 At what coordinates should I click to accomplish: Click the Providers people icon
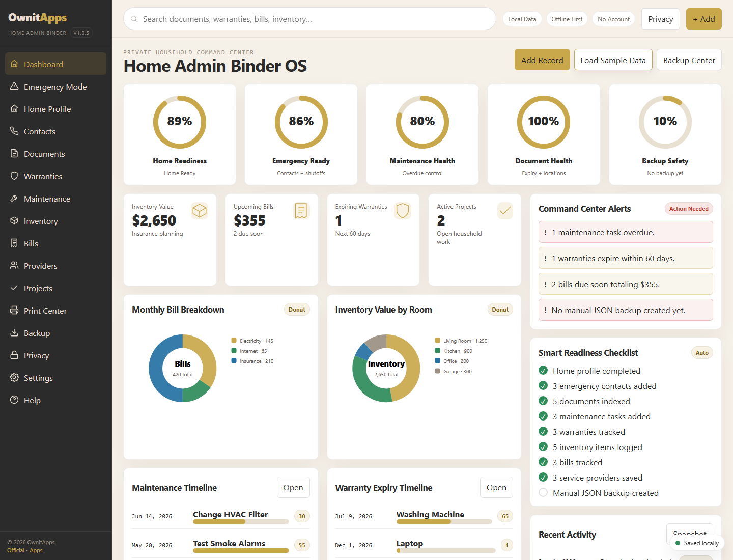pyautogui.click(x=14, y=266)
